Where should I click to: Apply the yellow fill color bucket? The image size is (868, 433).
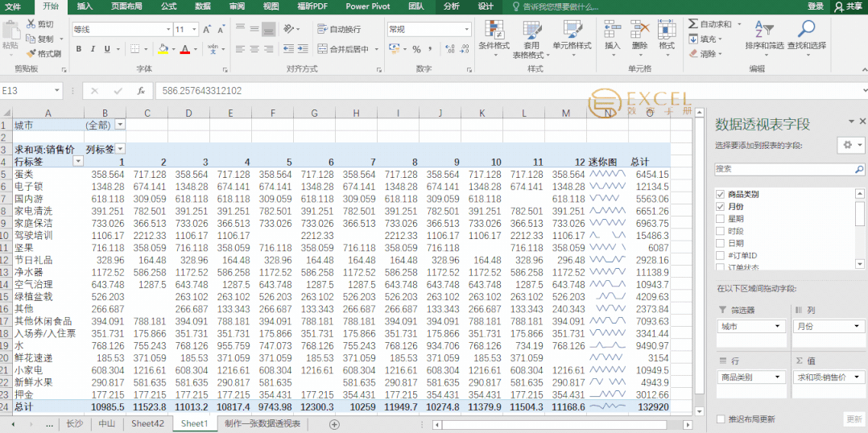163,49
